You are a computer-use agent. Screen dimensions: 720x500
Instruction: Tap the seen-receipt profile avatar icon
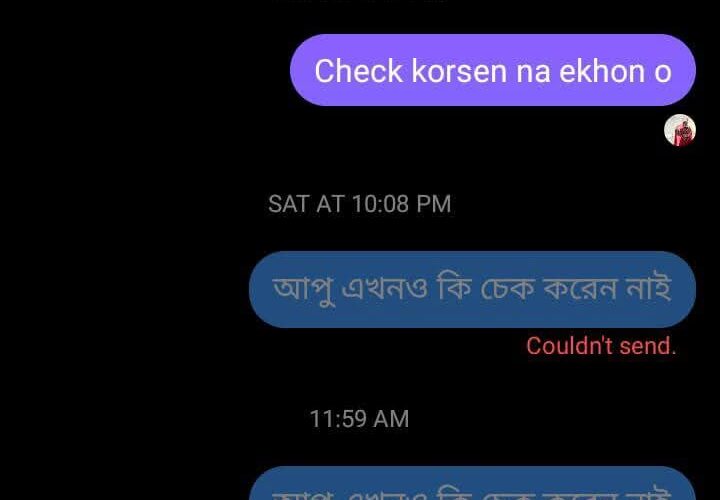tap(680, 130)
